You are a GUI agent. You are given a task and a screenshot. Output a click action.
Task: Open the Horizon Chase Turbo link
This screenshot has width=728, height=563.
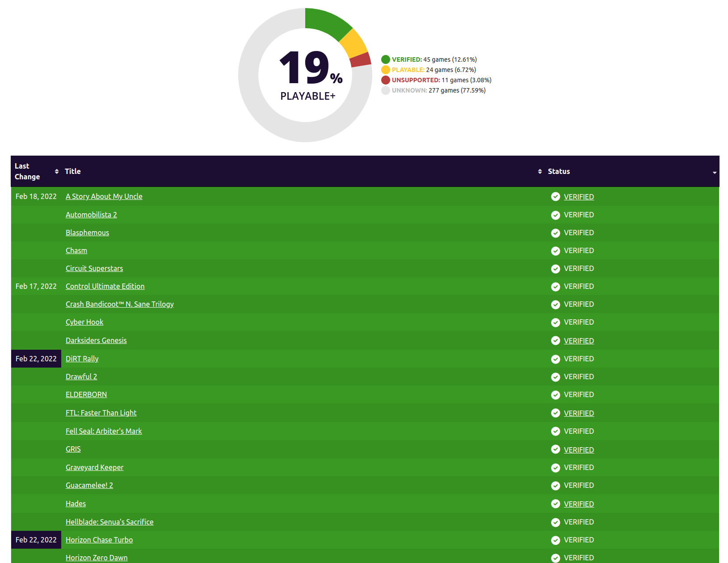[99, 540]
